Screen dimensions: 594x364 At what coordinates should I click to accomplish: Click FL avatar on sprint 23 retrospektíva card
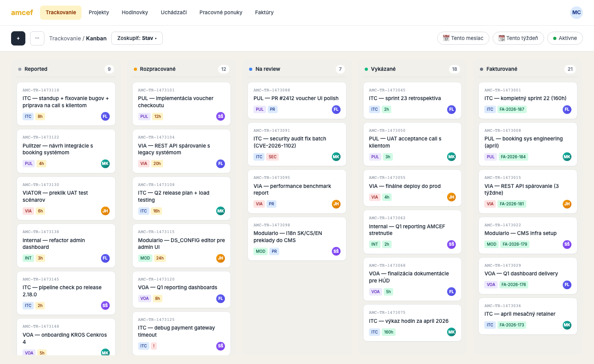coord(451,110)
